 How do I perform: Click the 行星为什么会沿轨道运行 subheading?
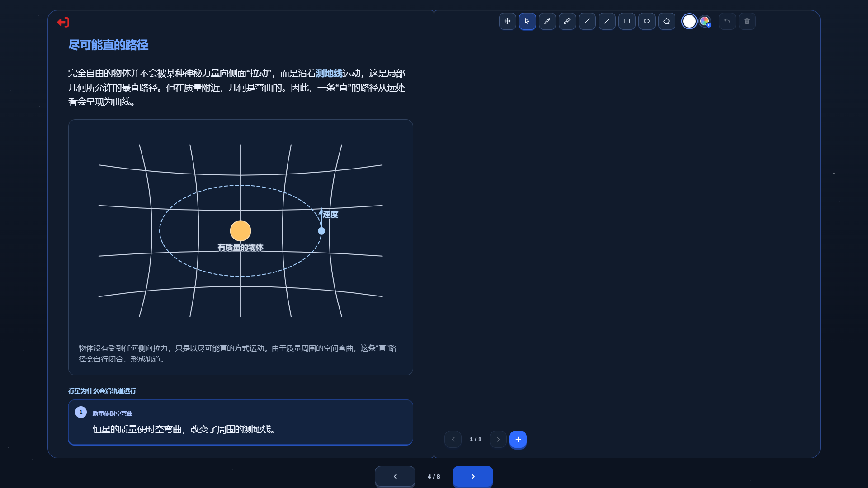tap(102, 391)
